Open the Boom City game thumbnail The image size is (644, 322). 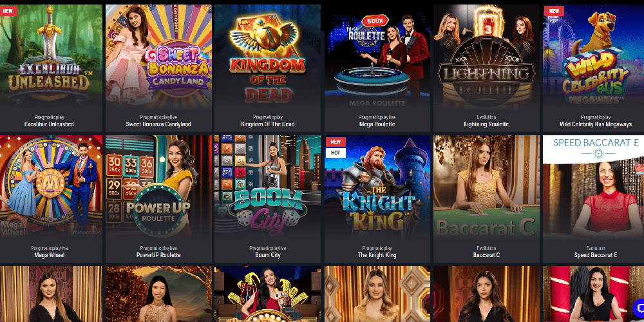point(267,187)
